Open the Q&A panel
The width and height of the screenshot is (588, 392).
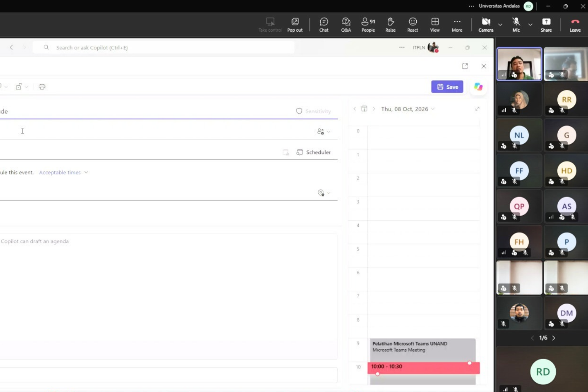(x=346, y=25)
